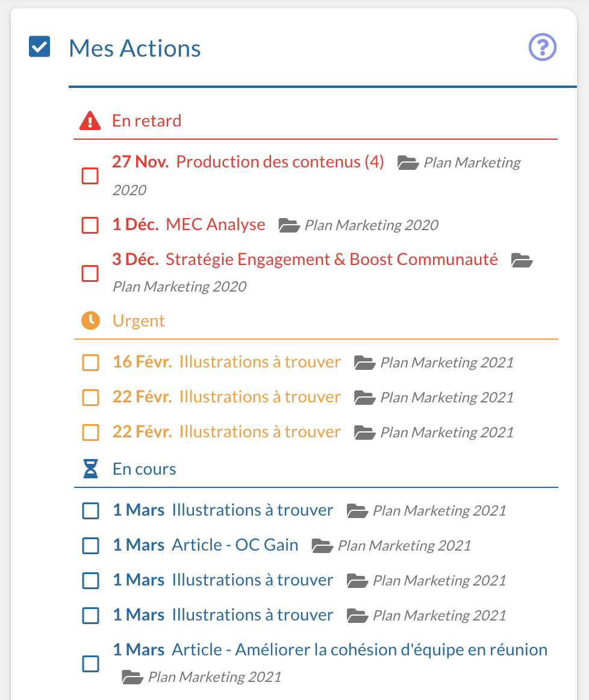Click the red warning triangle icon
589x700 pixels.
pyautogui.click(x=90, y=121)
